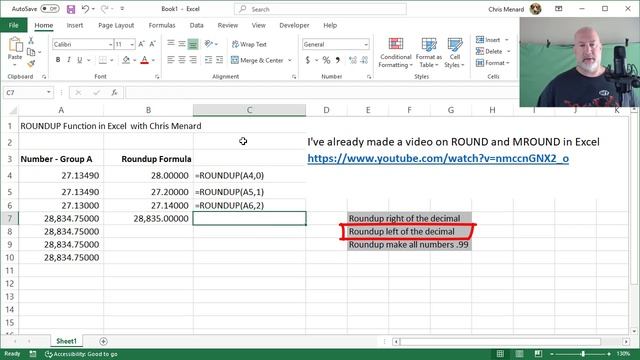The height and width of the screenshot is (360, 640).
Task: Expand the Delete cells dropdown arrow
Action: [x=509, y=51]
